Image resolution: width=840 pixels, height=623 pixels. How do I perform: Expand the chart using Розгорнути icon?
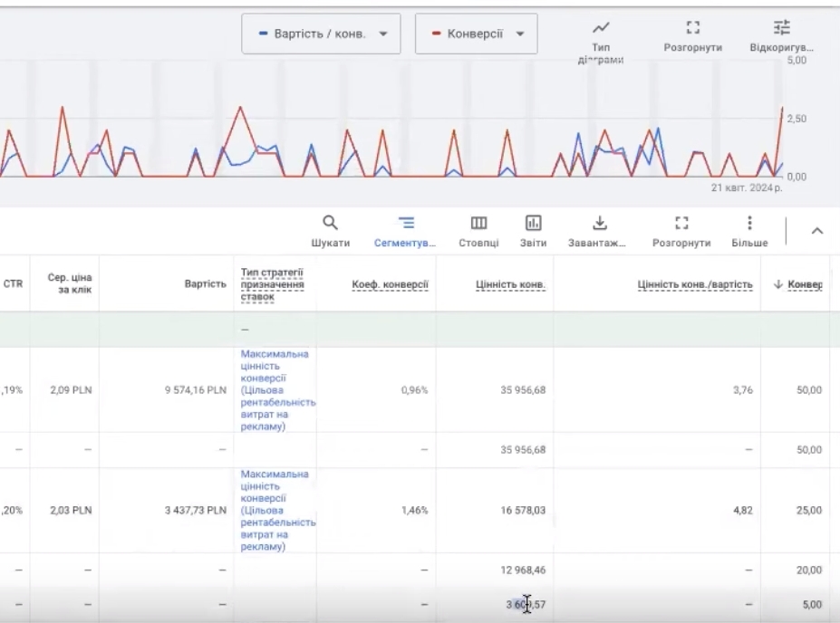tap(692, 29)
